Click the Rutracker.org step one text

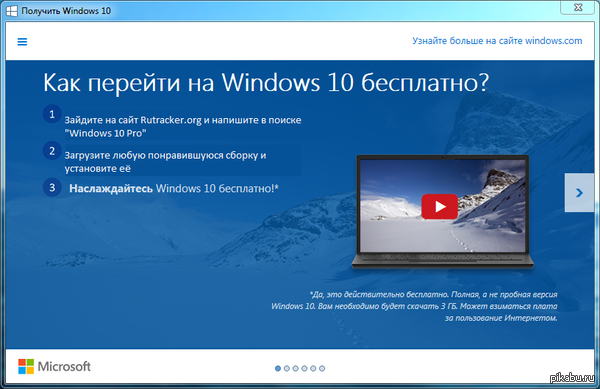point(183,126)
